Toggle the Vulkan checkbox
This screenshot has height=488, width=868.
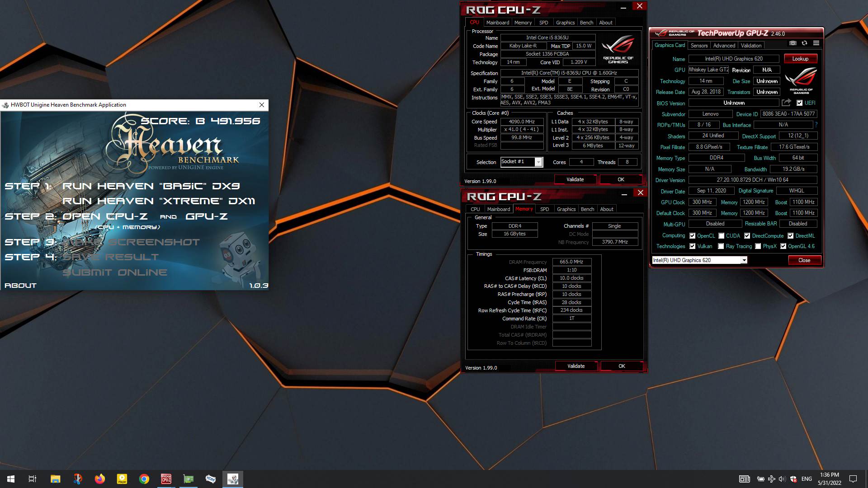click(692, 246)
